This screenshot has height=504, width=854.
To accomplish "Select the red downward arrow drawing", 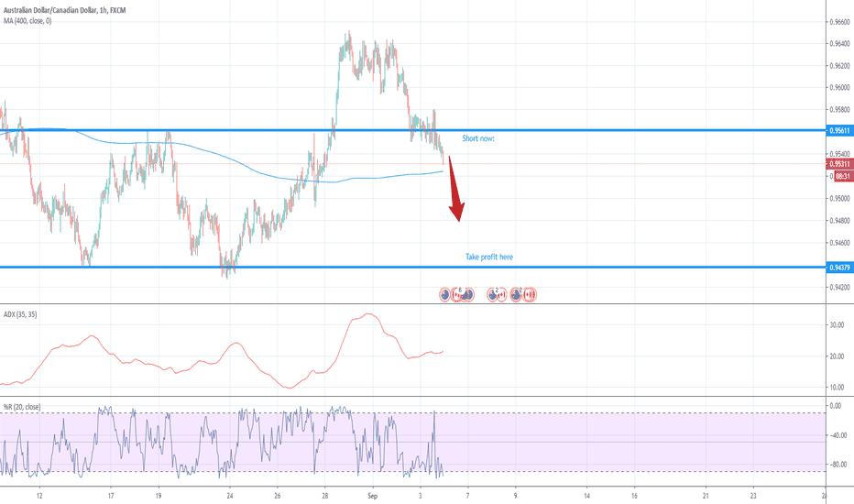I will click(456, 189).
